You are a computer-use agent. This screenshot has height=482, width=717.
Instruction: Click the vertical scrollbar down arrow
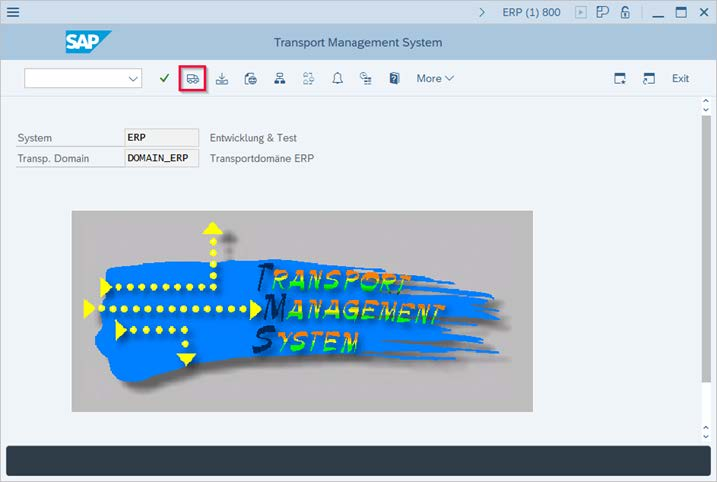coord(707,428)
